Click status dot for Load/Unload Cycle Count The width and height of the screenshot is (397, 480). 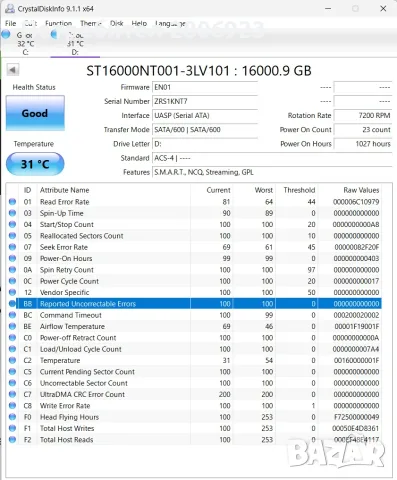pyautogui.click(x=12, y=349)
